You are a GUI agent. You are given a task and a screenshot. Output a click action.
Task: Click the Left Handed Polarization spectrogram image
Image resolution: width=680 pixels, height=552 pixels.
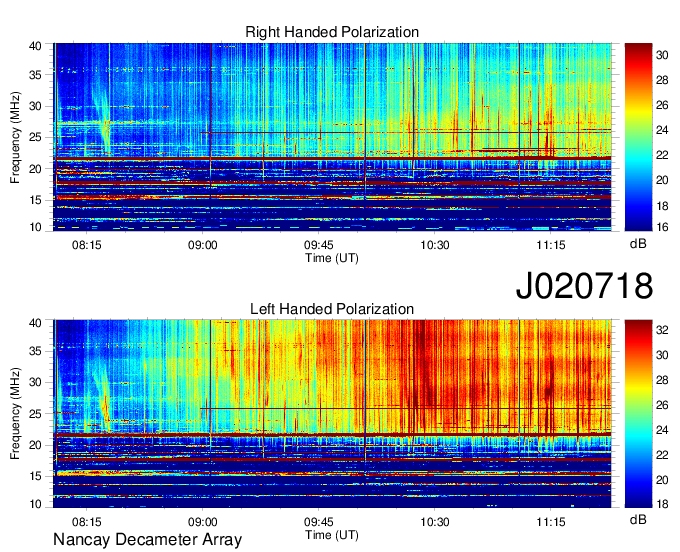click(332, 414)
